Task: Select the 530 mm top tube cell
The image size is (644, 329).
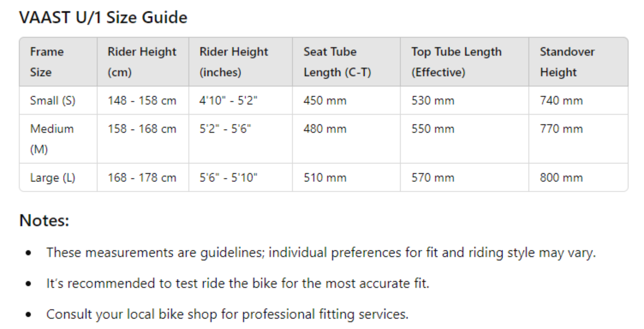Action: tap(433, 101)
